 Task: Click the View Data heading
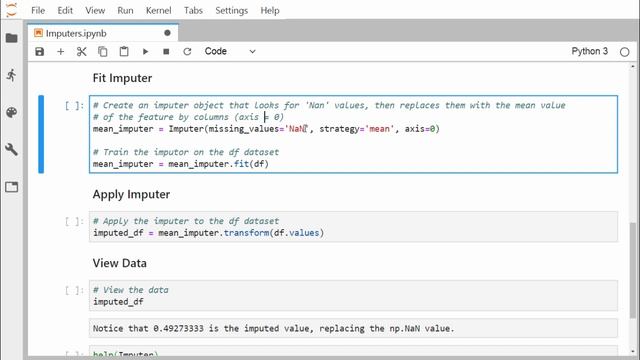point(120,263)
